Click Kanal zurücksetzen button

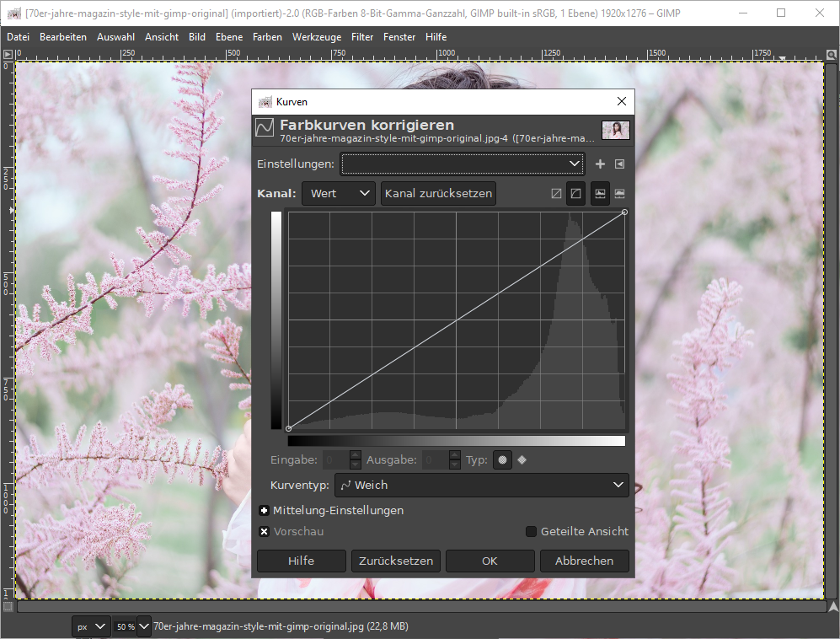click(x=437, y=193)
